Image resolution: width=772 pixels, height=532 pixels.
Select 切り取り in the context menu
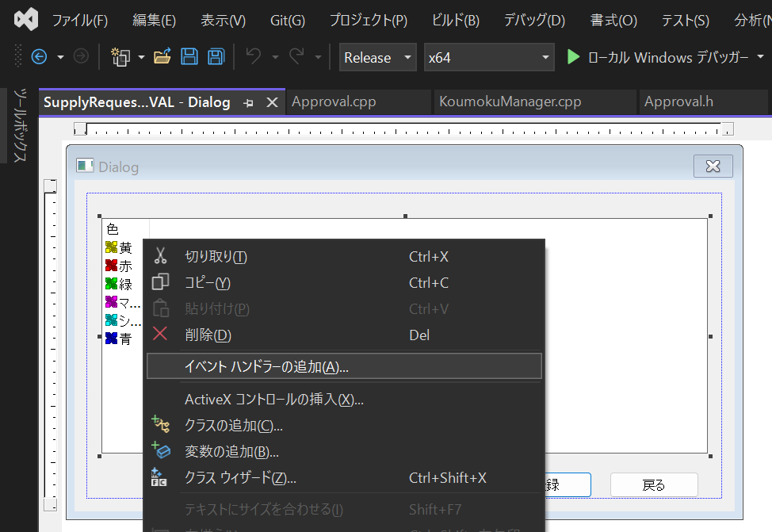tap(216, 256)
